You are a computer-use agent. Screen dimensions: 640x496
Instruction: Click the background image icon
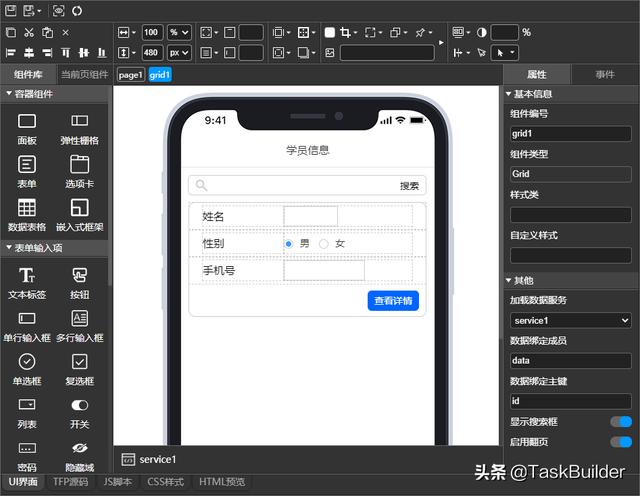(330, 52)
